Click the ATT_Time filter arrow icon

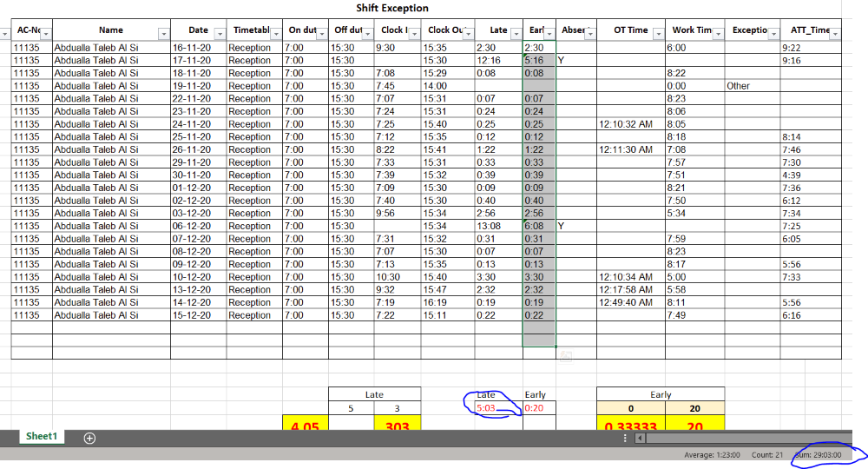(834, 34)
